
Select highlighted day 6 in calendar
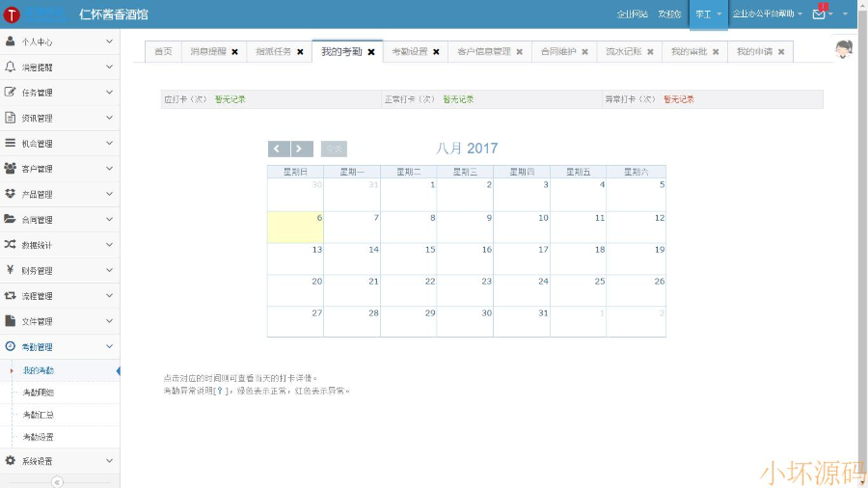[x=296, y=227]
